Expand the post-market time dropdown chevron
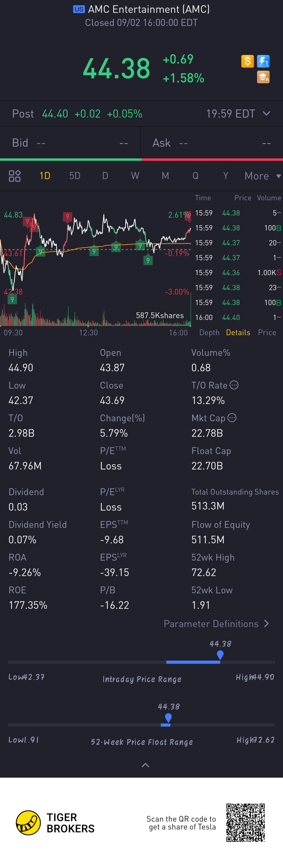This screenshot has width=283, height=868. (x=266, y=114)
